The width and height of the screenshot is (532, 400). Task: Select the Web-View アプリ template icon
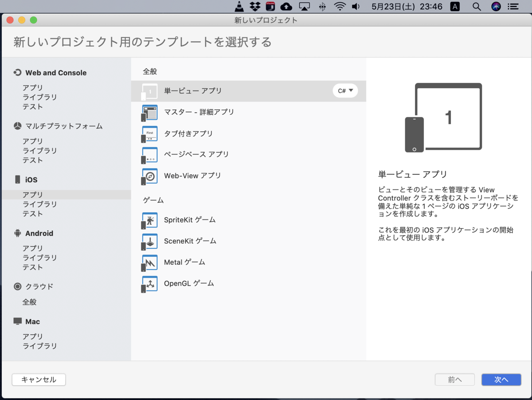coord(149,176)
